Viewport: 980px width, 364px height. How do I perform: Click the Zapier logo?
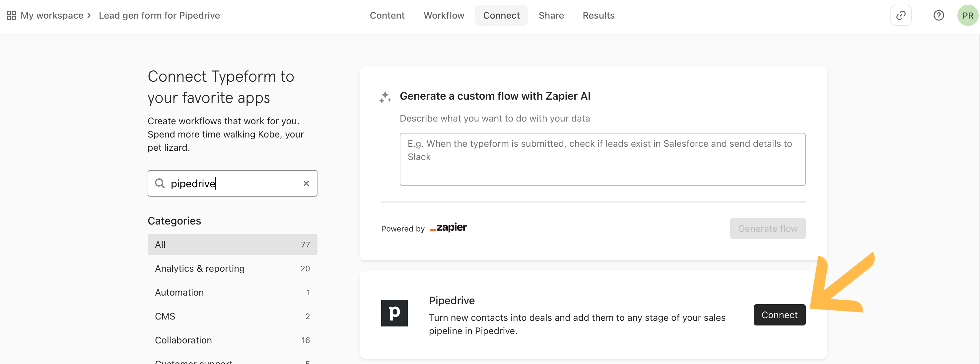click(x=448, y=228)
